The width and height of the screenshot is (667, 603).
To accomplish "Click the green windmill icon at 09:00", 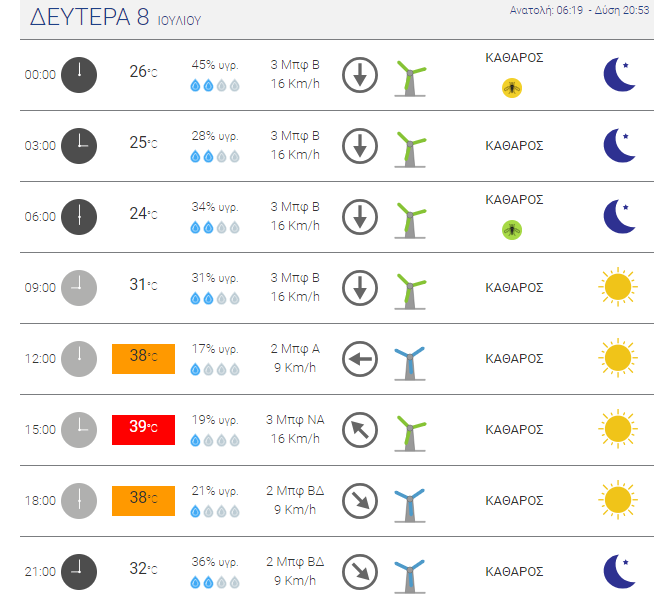I will [x=410, y=292].
